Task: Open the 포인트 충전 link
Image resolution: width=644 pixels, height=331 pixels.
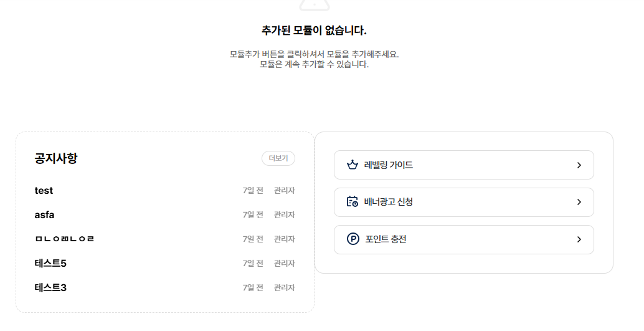Action: 464,239
